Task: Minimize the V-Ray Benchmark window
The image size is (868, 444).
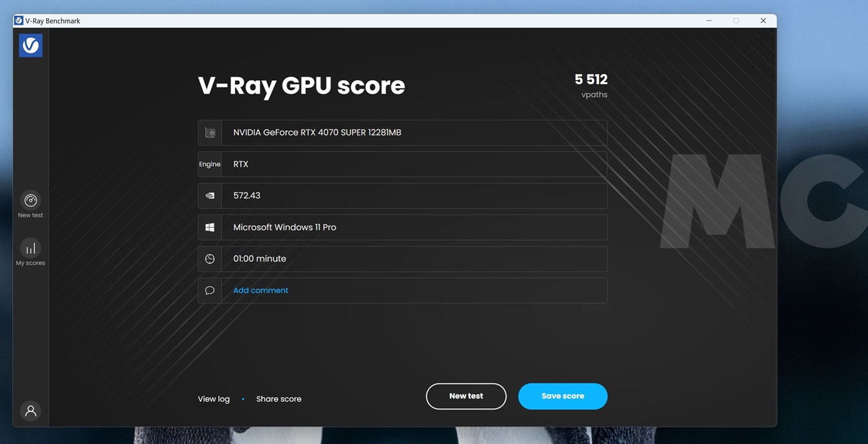Action: [709, 21]
